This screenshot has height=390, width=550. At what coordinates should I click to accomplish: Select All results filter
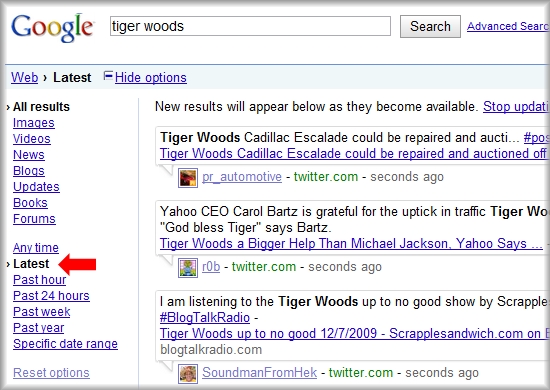click(x=41, y=107)
